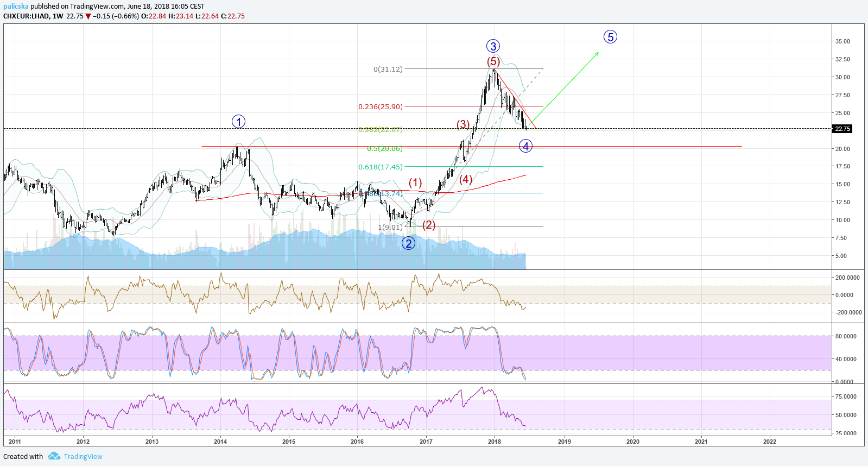Click the L:22.64 low price value
This screenshot has height=466, width=868.
pos(207,16)
